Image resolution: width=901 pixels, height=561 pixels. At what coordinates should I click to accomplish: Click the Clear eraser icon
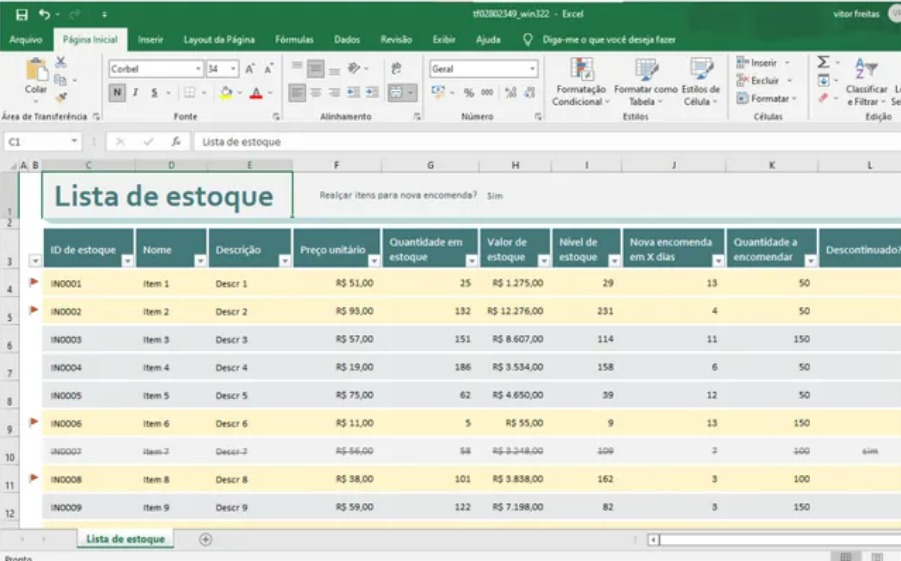823,98
